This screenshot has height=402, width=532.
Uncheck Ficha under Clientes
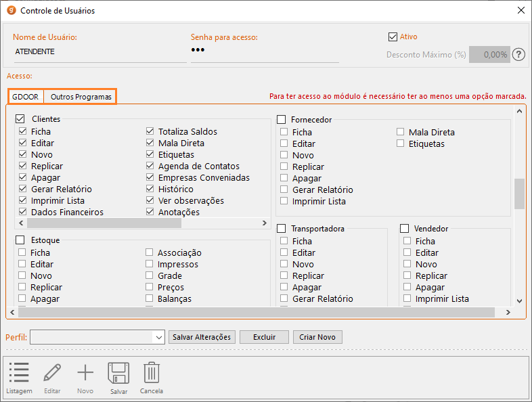pos(23,131)
